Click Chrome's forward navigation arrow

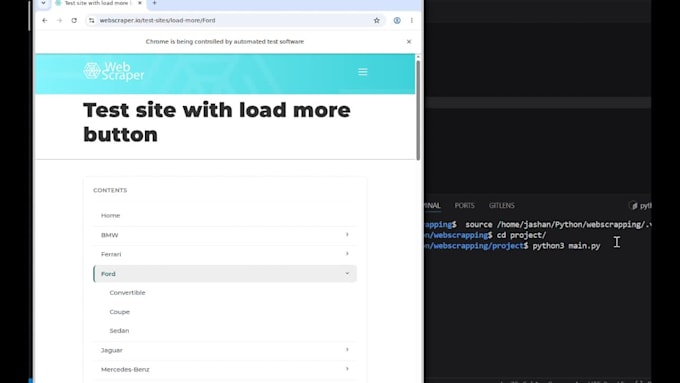[59, 20]
